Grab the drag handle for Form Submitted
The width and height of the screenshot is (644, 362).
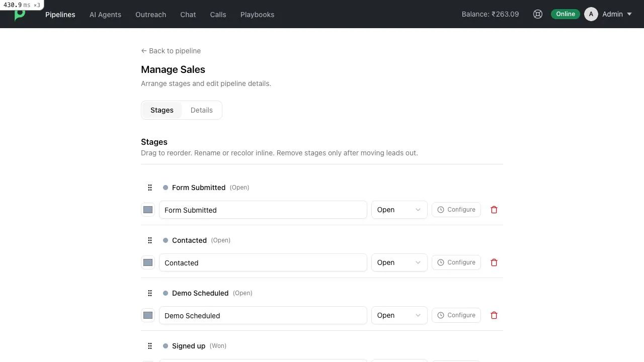coord(149,188)
